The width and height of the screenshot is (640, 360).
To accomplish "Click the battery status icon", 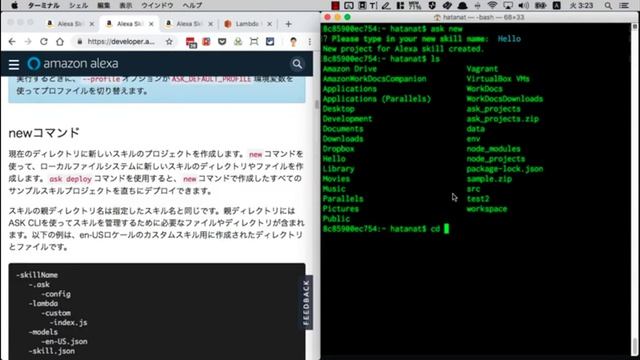I will pyautogui.click(x=540, y=5).
